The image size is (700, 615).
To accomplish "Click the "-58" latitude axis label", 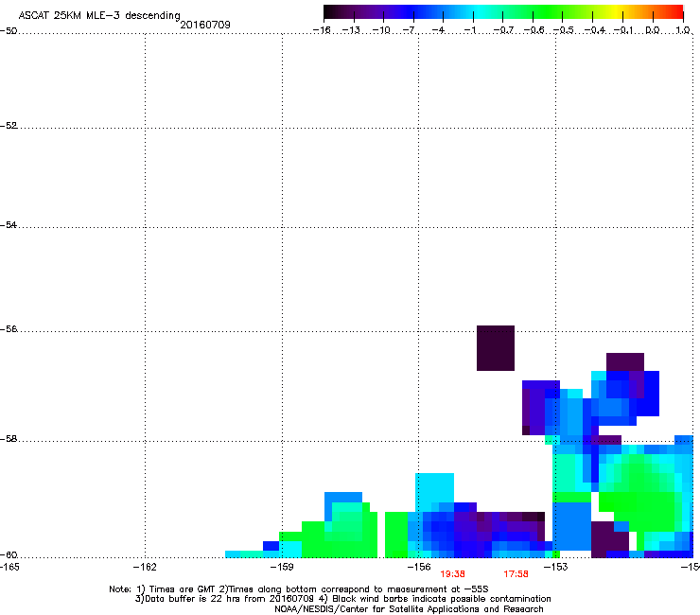I will point(9,439).
